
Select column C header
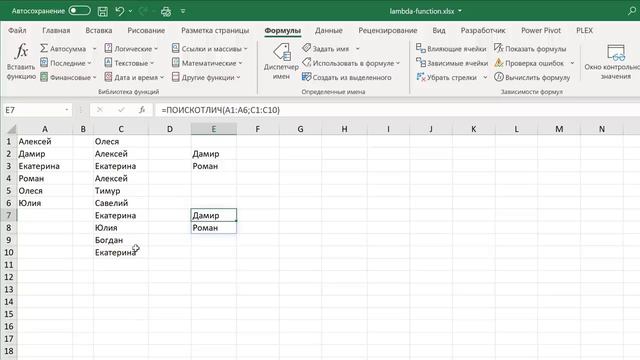121,129
